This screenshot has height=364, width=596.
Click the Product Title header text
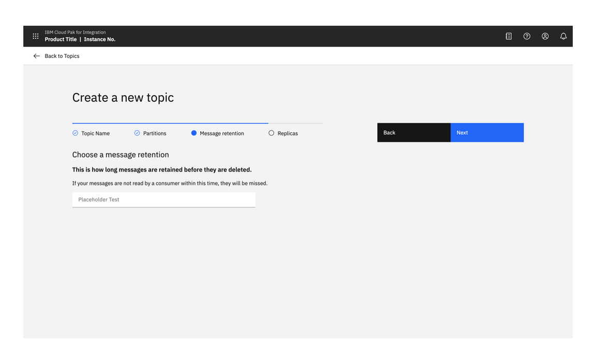click(61, 39)
